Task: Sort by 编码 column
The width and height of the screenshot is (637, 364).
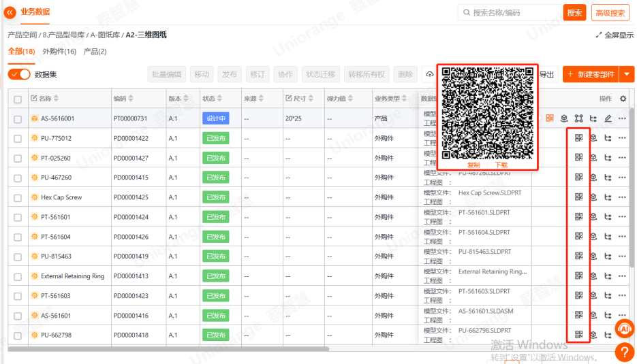Action: click(131, 98)
